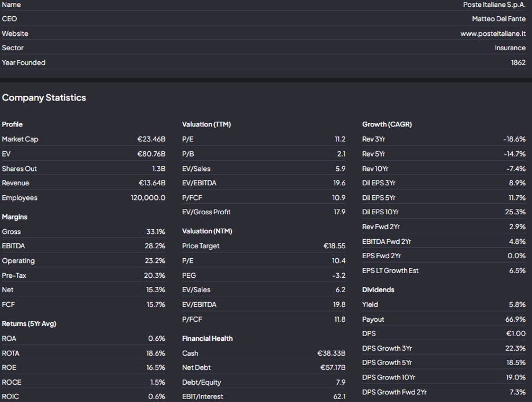Select the Debt/Equity value 7.9
Image resolution: width=532 pixels, height=402 pixels.
pos(341,382)
